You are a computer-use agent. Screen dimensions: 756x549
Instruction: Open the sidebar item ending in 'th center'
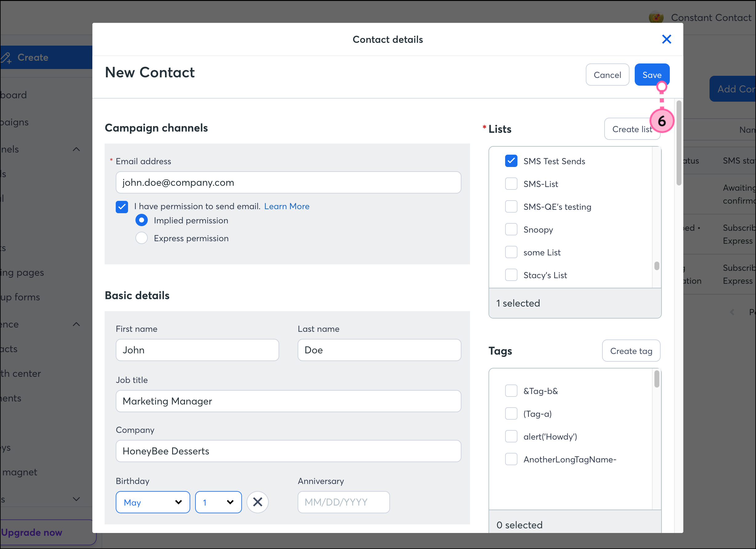[x=20, y=374]
